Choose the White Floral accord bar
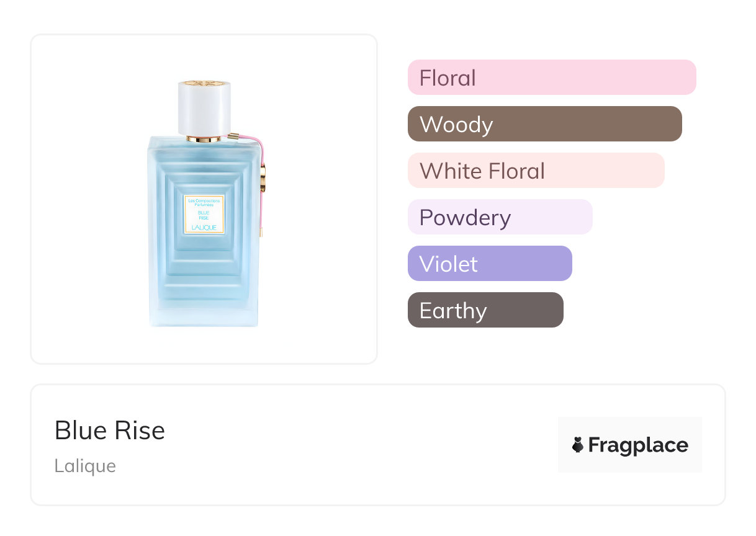This screenshot has width=756, height=536. click(x=536, y=171)
